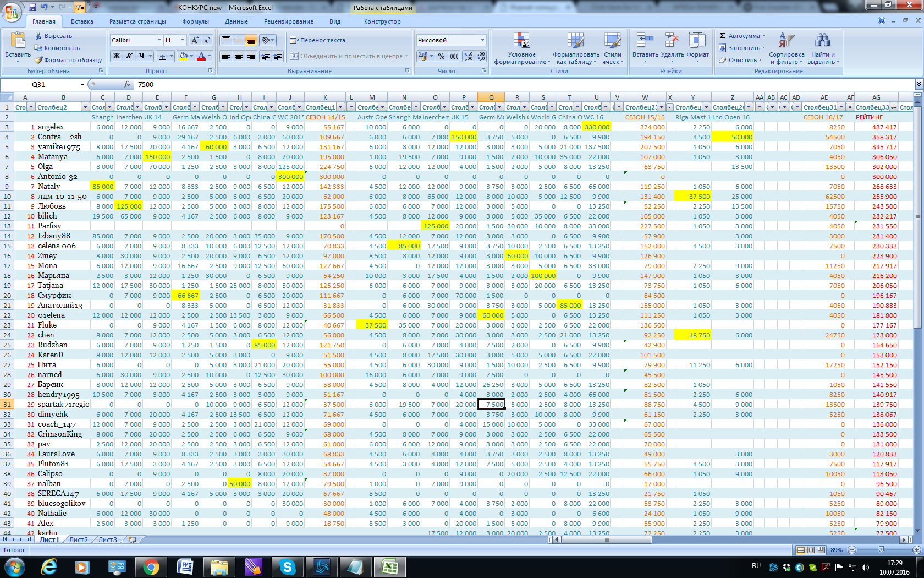924x578 pixels.
Task: Expand the Числовой number format dropdown
Action: coord(482,40)
